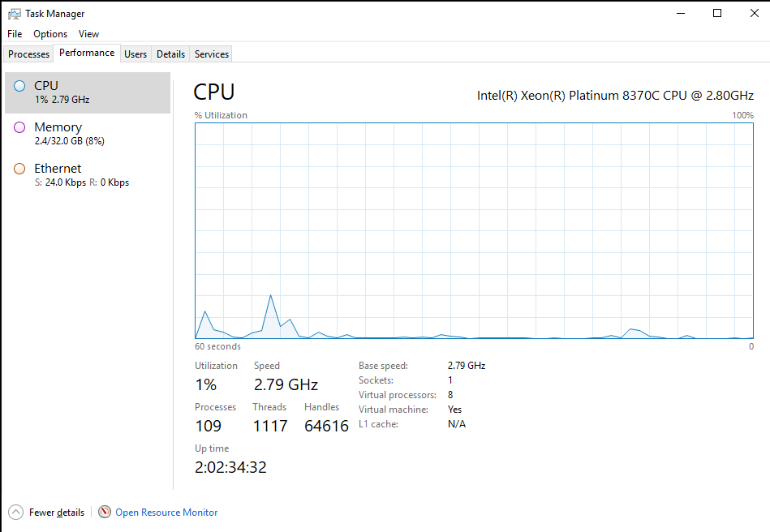The image size is (770, 532).
Task: Open the View menu
Action: coord(88,34)
